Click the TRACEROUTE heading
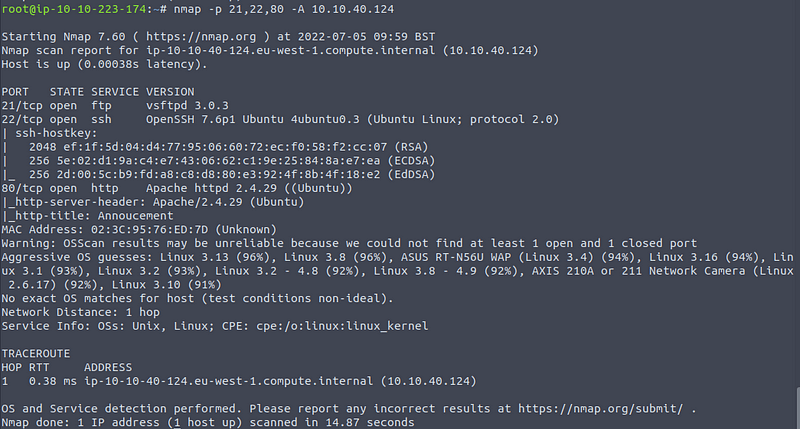This screenshot has width=800, height=429. 35,353
